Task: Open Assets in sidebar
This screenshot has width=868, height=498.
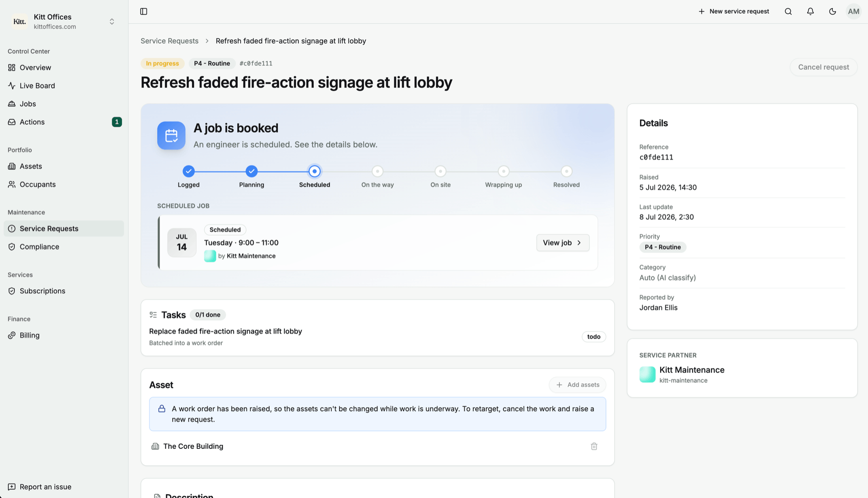Action: coord(64,166)
